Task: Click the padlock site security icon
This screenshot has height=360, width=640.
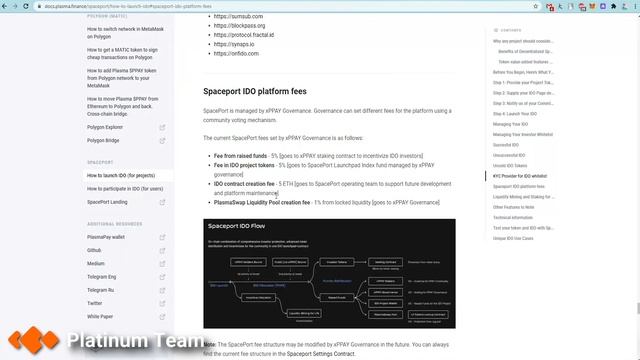Action: [x=39, y=7]
